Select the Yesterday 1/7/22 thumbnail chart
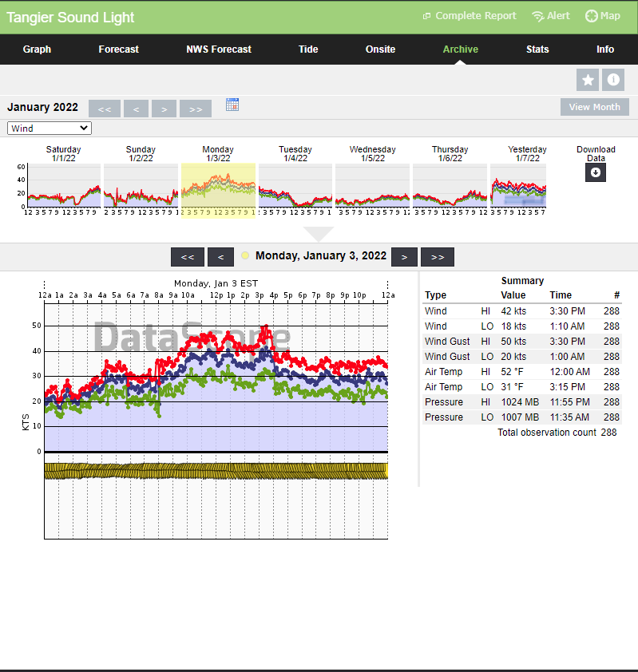The image size is (638, 672). tap(518, 185)
